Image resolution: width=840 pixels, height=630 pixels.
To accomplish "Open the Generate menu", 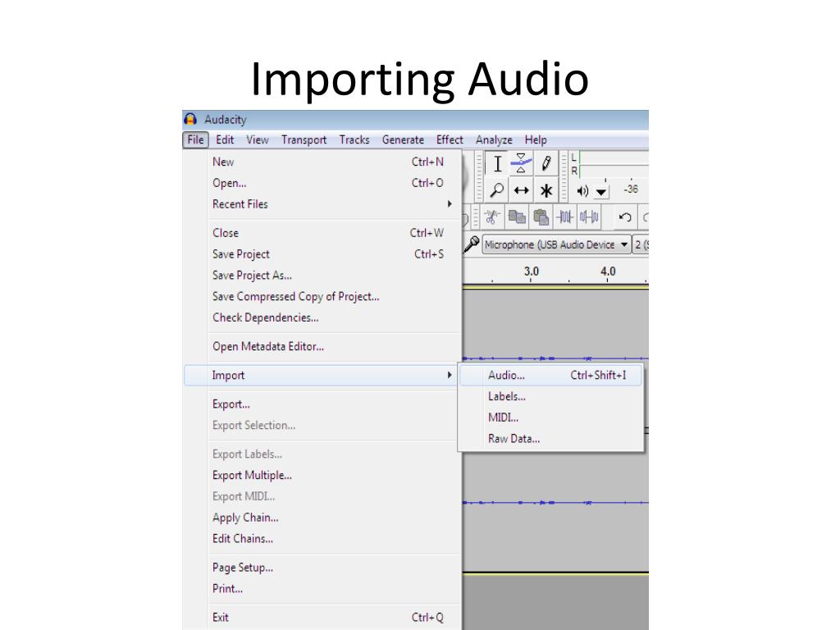I will click(403, 139).
